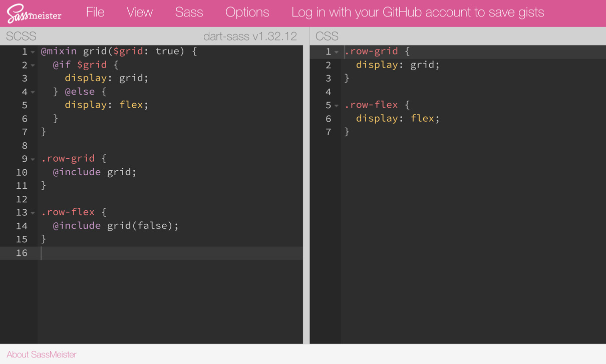This screenshot has width=606, height=364.
Task: Click the SCSS panel header label
Action: [21, 37]
